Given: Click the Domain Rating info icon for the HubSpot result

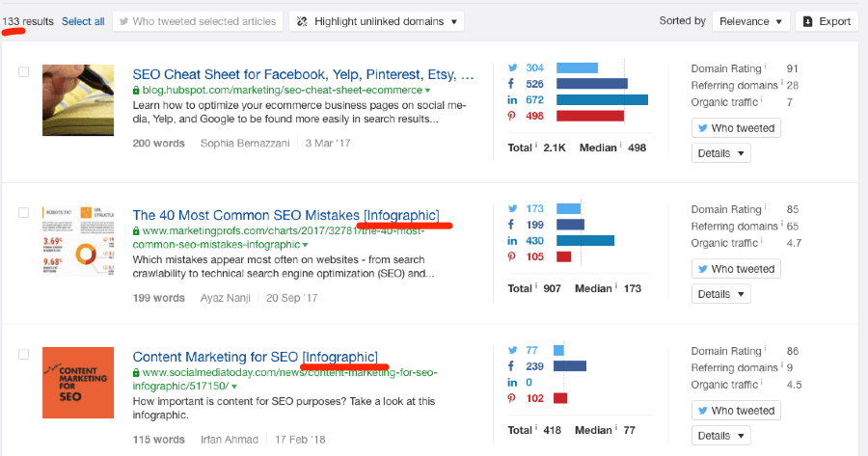Looking at the screenshot, I should pos(765,67).
